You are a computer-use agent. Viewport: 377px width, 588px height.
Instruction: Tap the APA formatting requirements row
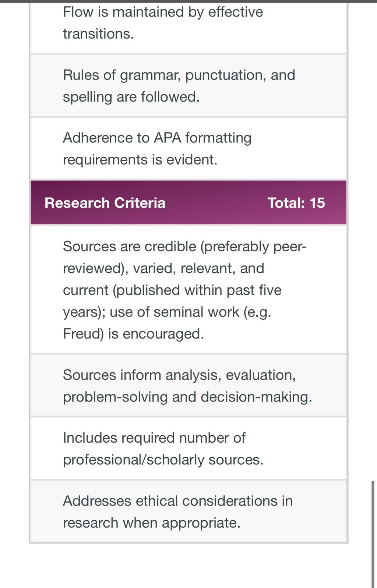188,149
